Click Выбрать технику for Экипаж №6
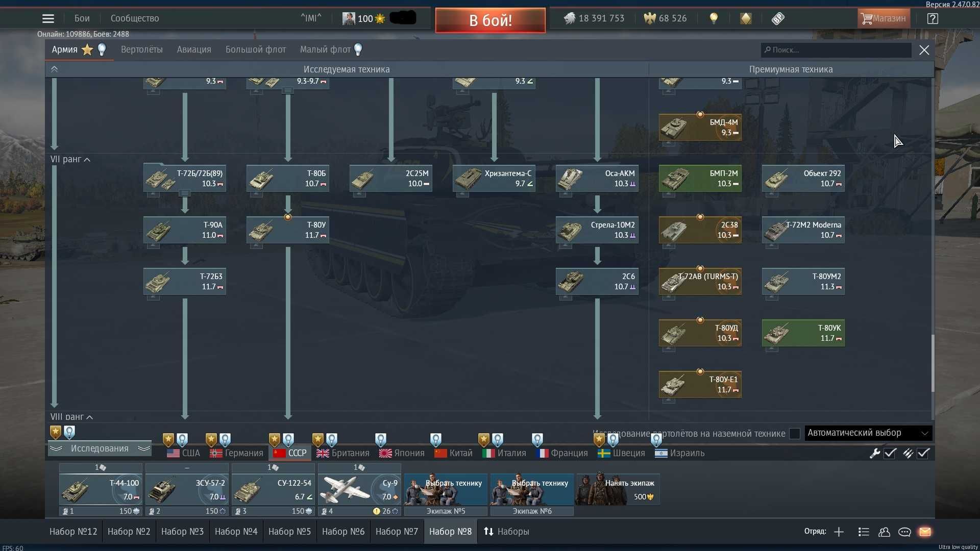The image size is (980, 551). pos(532,490)
